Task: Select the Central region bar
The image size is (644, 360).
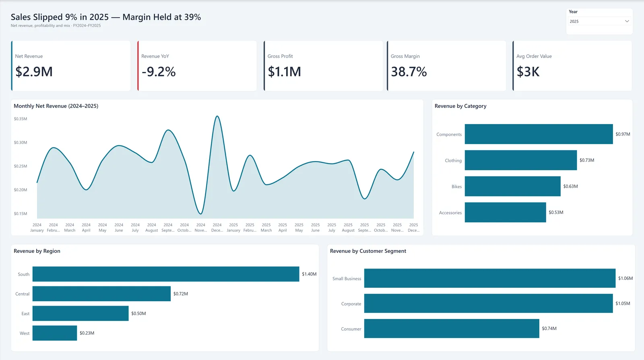Action: (101, 294)
